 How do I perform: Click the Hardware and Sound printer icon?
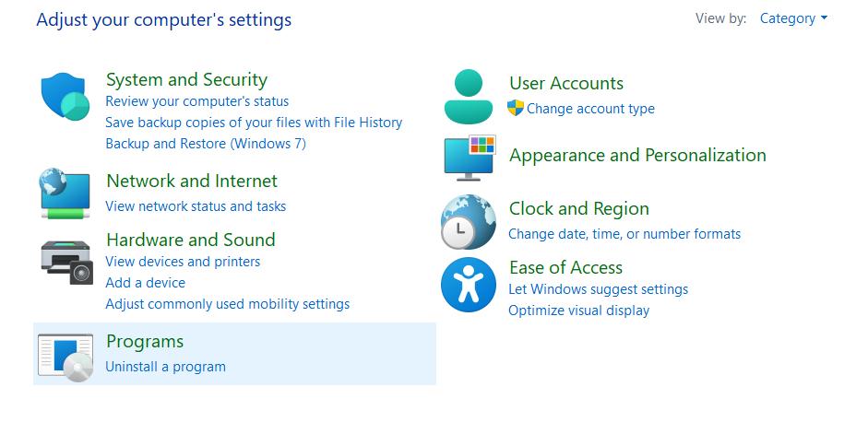[x=66, y=263]
